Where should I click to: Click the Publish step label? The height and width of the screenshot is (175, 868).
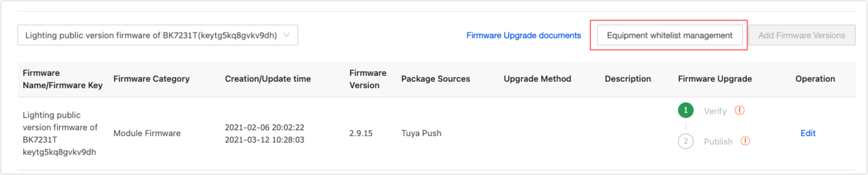click(718, 142)
